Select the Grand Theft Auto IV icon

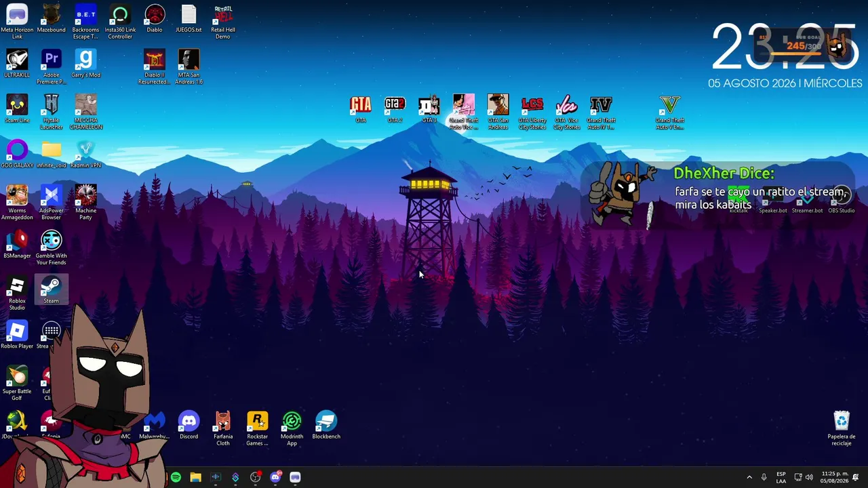click(x=601, y=113)
